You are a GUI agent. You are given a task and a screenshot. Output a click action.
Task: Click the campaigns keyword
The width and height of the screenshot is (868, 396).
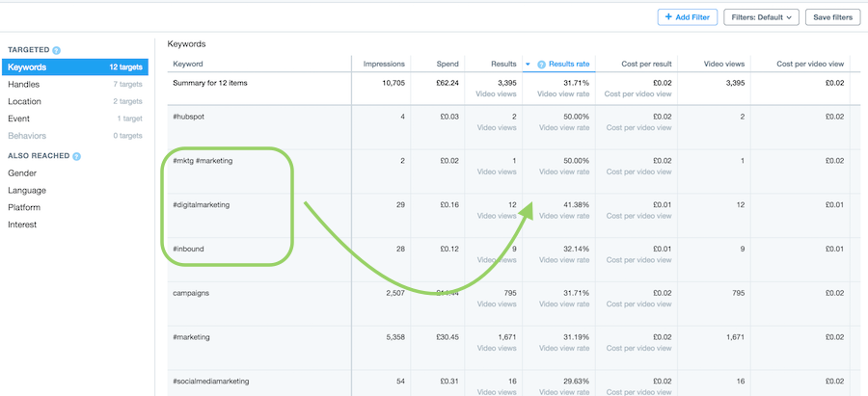point(191,293)
